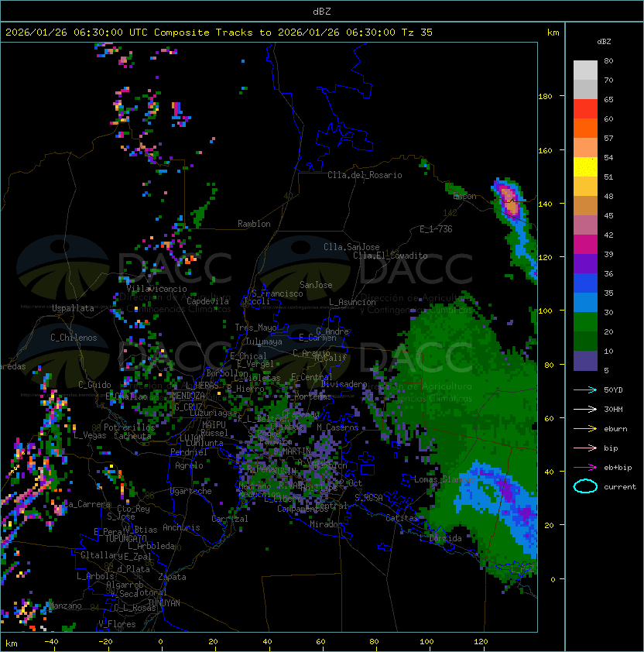Screen dimensions: 644x652
Task: Click the Tulumaya place label
Action: 264,341
